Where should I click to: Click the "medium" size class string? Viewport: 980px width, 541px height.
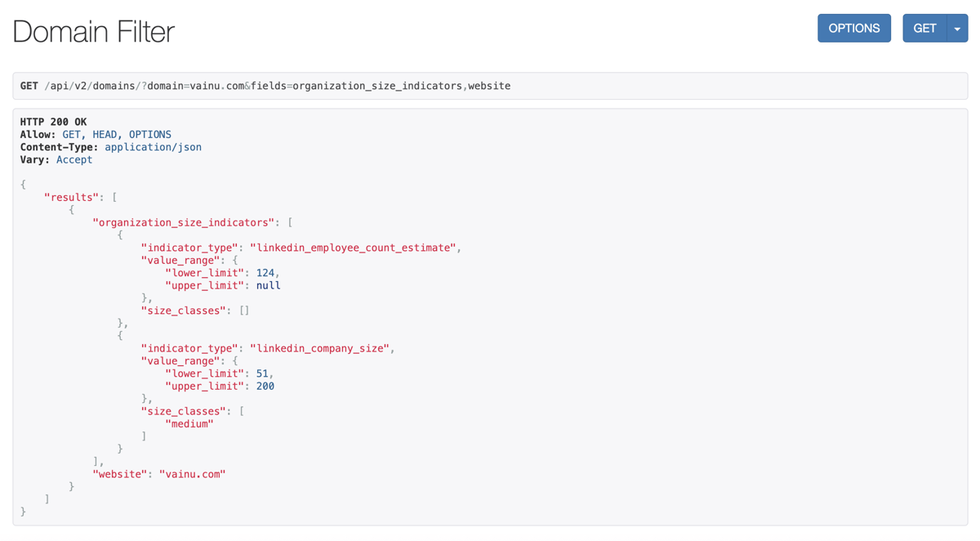click(x=189, y=423)
